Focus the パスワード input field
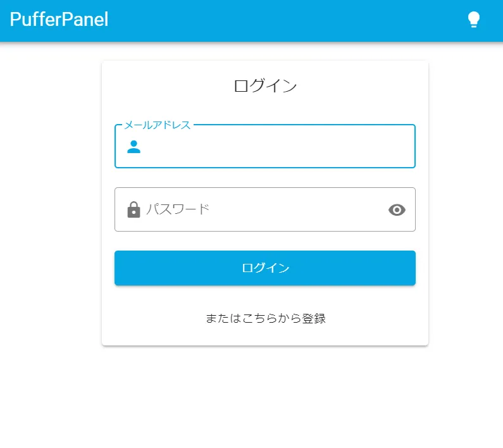503x448 pixels. click(266, 209)
